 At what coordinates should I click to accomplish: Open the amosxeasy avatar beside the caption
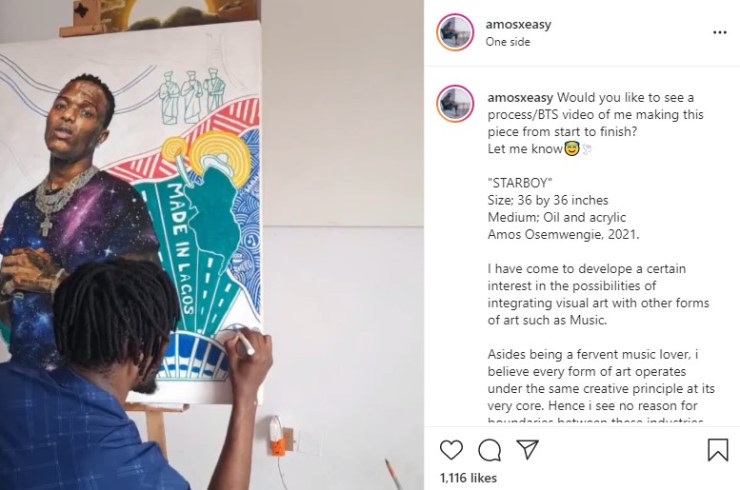pos(455,103)
